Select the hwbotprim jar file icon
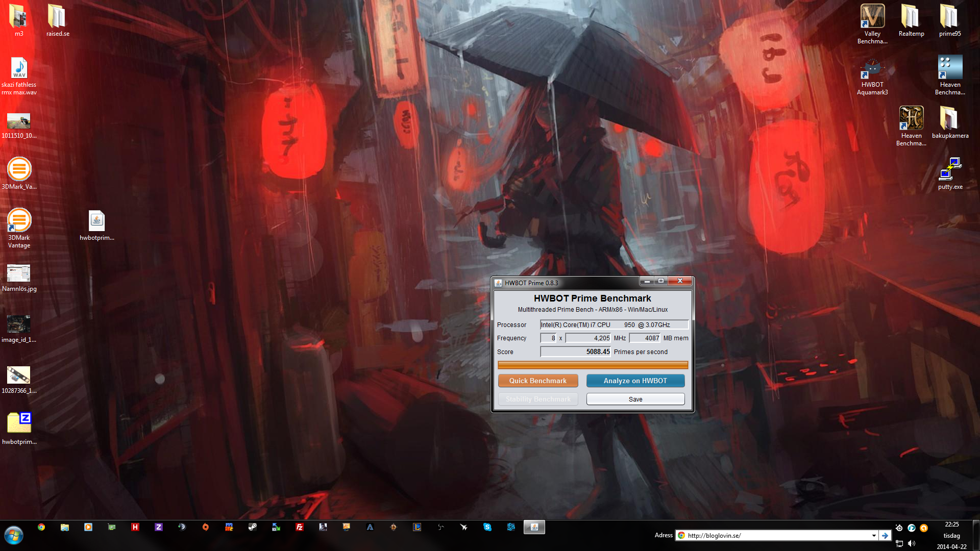 [96, 225]
